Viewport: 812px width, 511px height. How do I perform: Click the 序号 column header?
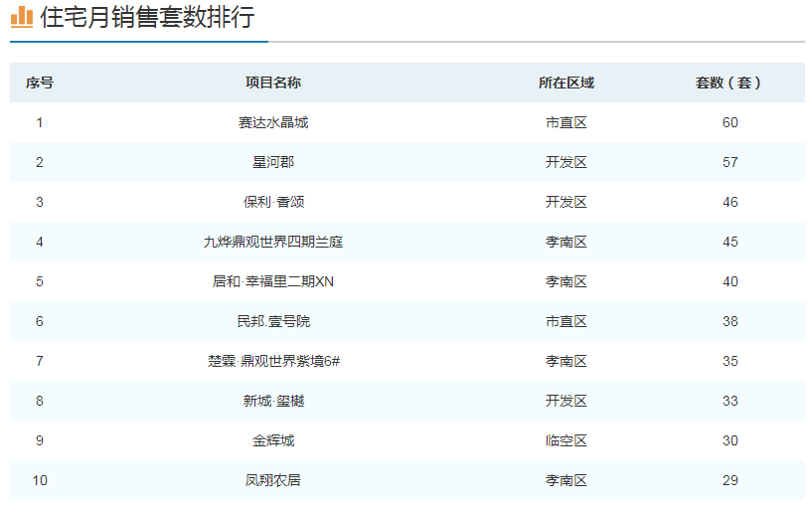click(40, 83)
